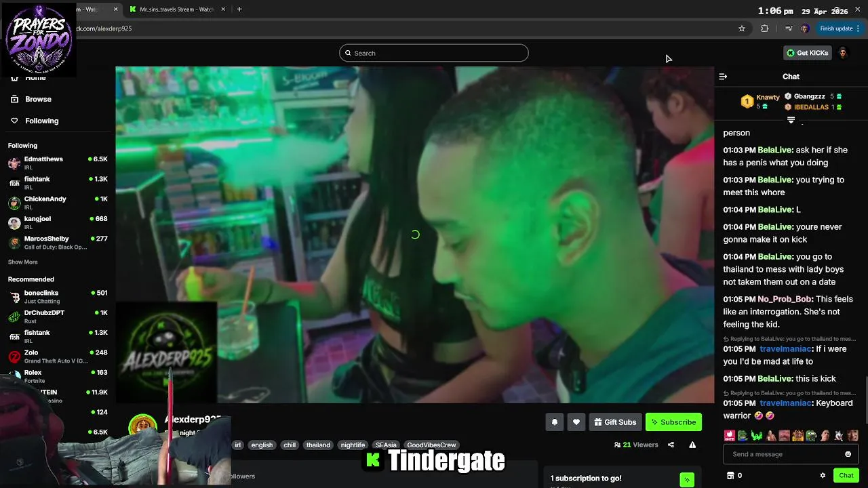The height and width of the screenshot is (488, 868).
Task: Switch to the Mr_sins_travels Stream tab
Action: pyautogui.click(x=177, y=9)
